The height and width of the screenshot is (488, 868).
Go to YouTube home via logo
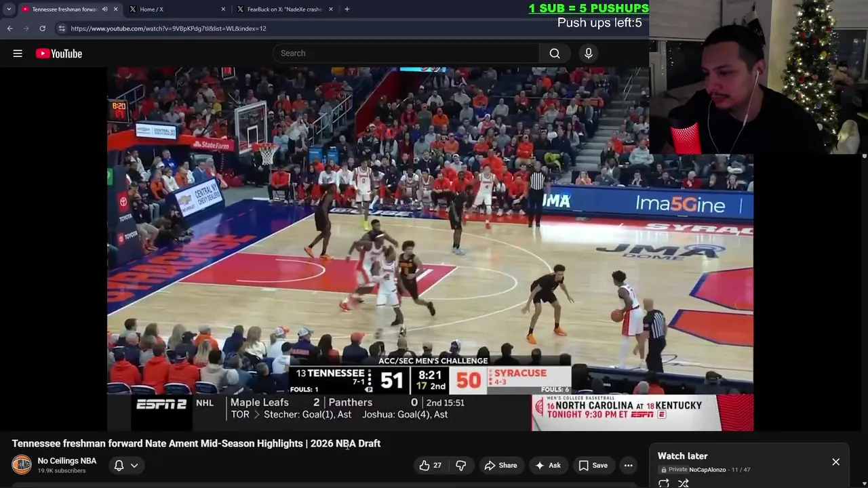click(59, 54)
